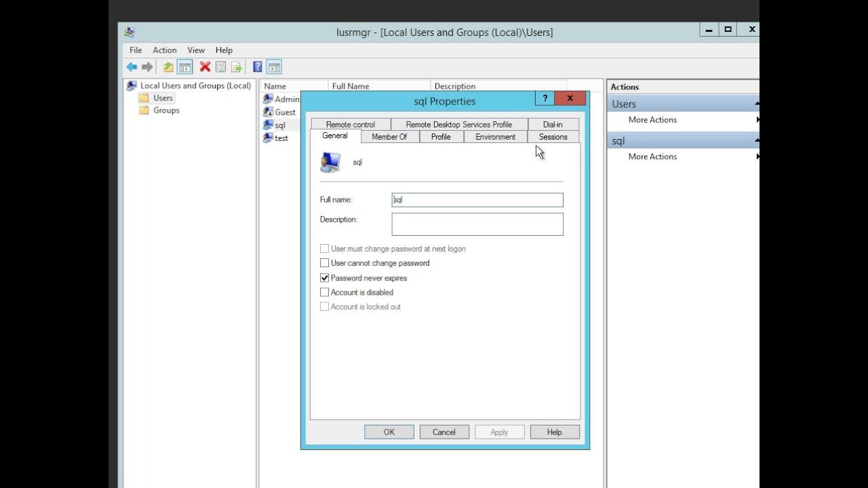The height and width of the screenshot is (488, 868).
Task: Click the OK button
Action: (389, 432)
